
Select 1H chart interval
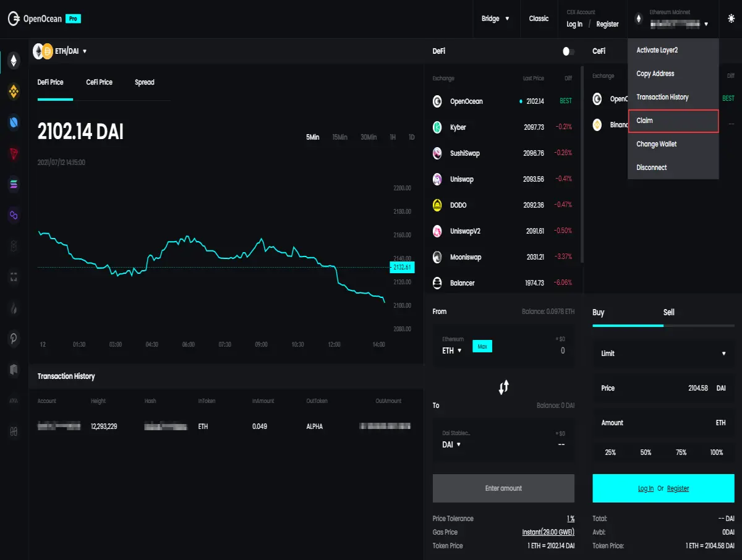[x=393, y=137]
